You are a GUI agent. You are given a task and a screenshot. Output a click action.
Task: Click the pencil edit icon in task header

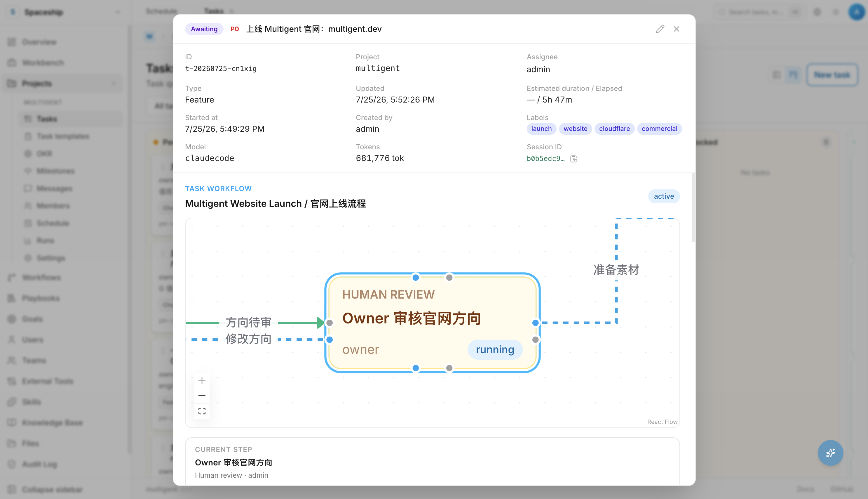point(660,29)
